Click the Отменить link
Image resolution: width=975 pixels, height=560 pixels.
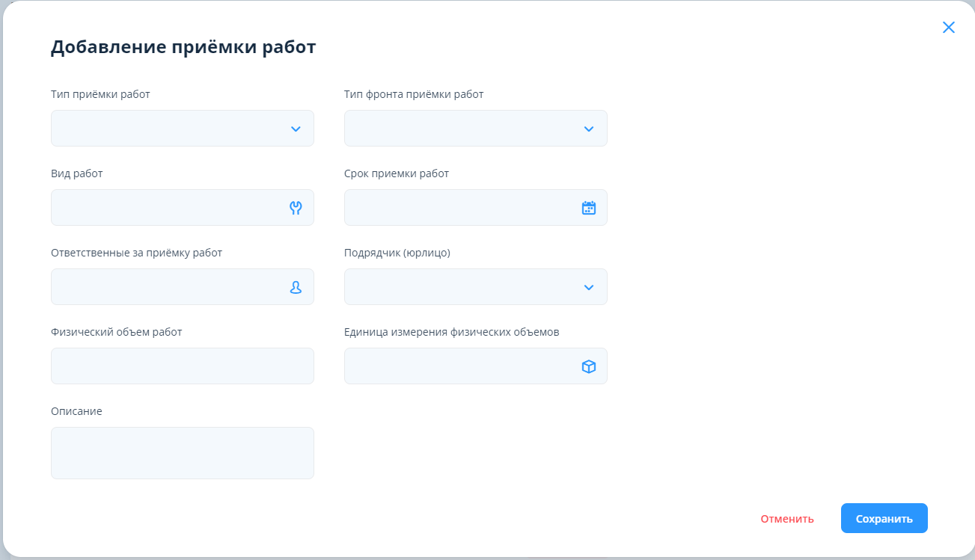(787, 519)
